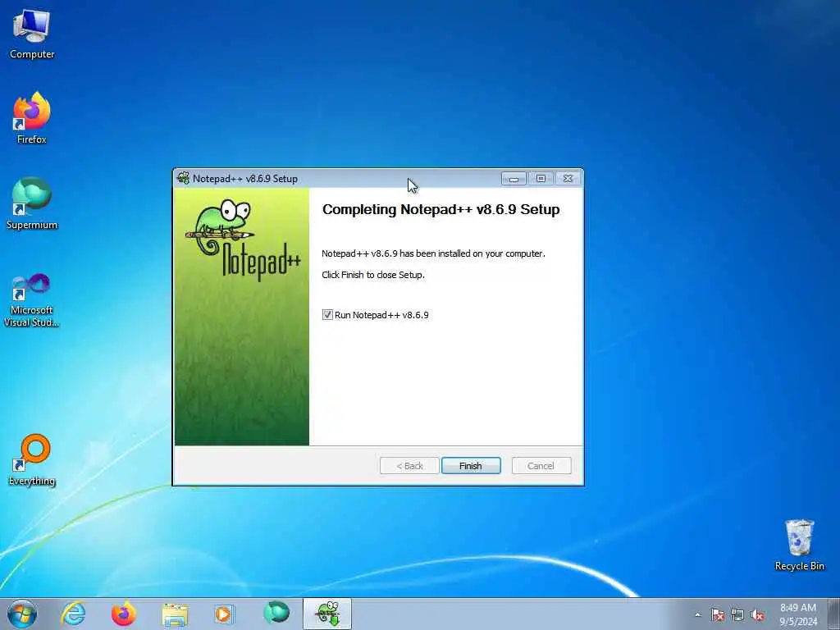Click the Back button in installer
This screenshot has width=840, height=630.
(409, 466)
